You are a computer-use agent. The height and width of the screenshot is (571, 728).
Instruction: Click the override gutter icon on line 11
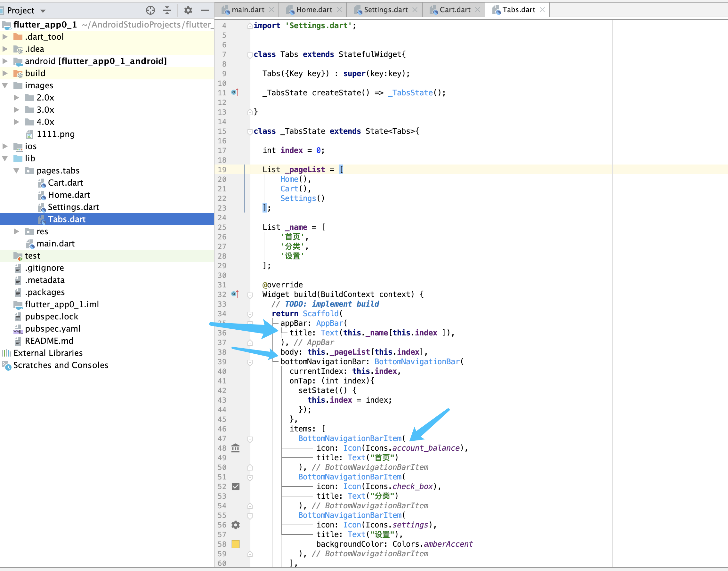pyautogui.click(x=235, y=92)
